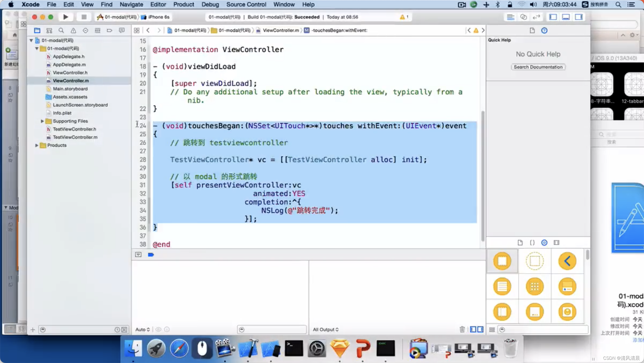Collapse the 01-modal project root

pyautogui.click(x=31, y=41)
